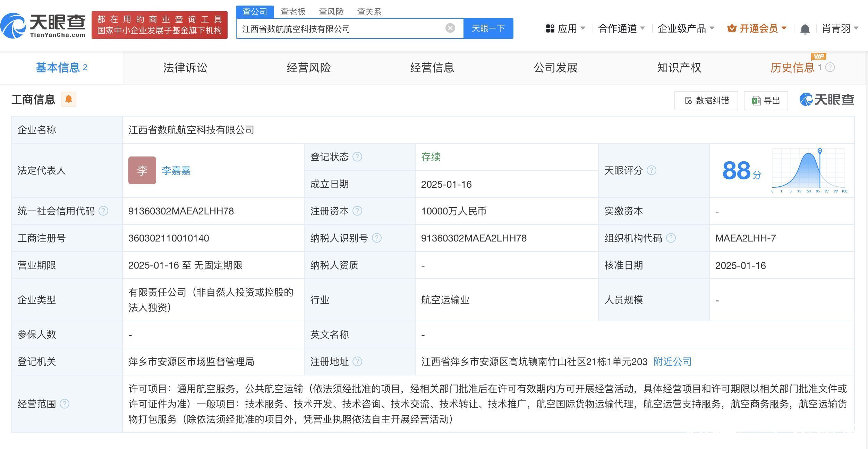Click the help icon beside 登记状态
This screenshot has height=449, width=868.
click(x=357, y=157)
